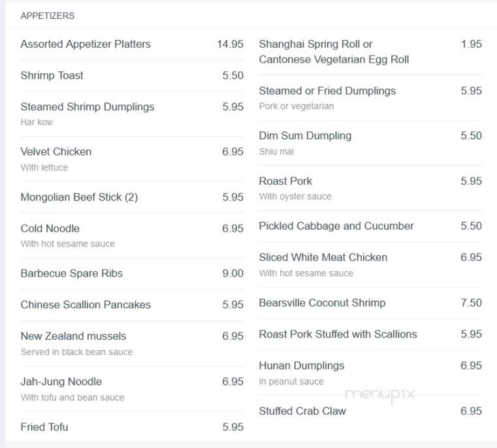Click Velvet Chicken menu item
Image resolution: width=497 pixels, height=448 pixels.
coord(56,152)
